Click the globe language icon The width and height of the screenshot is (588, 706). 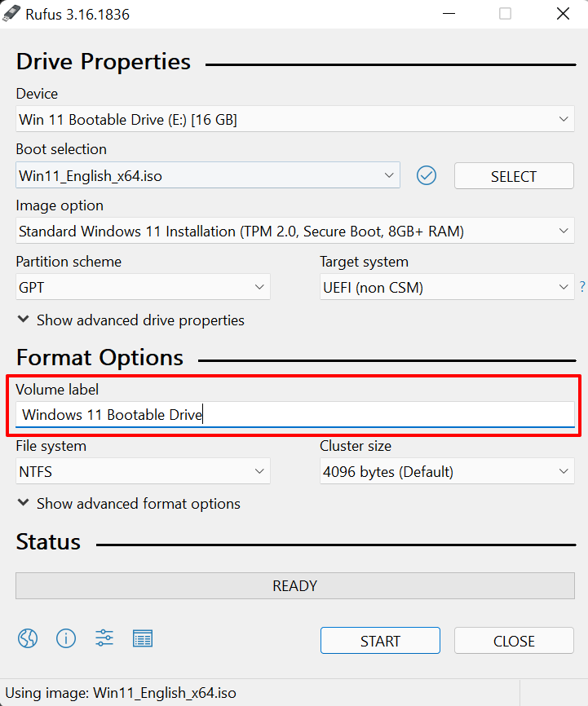coord(28,638)
